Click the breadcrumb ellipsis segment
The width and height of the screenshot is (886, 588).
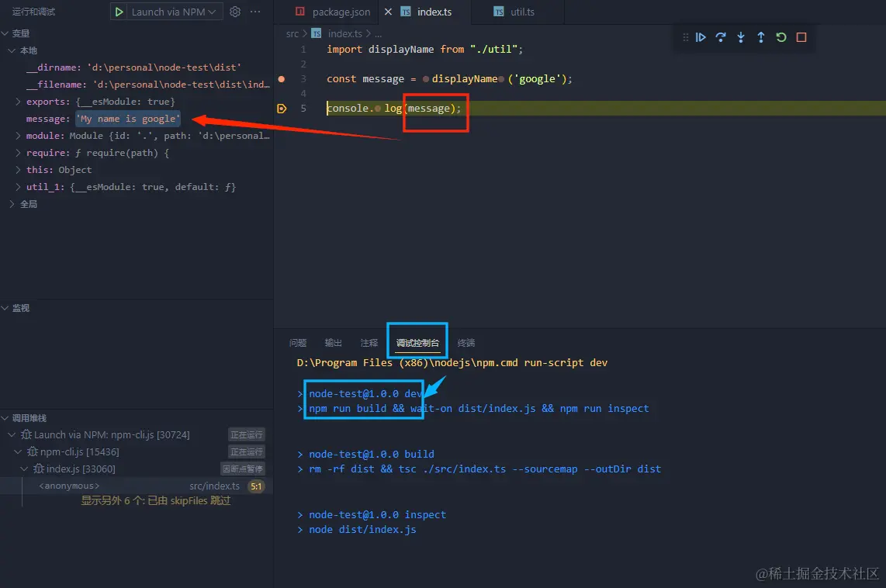coord(378,34)
